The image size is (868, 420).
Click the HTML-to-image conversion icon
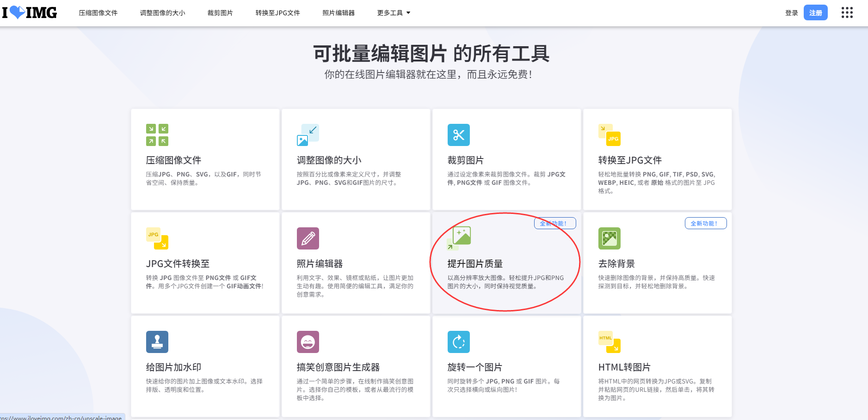(x=609, y=341)
